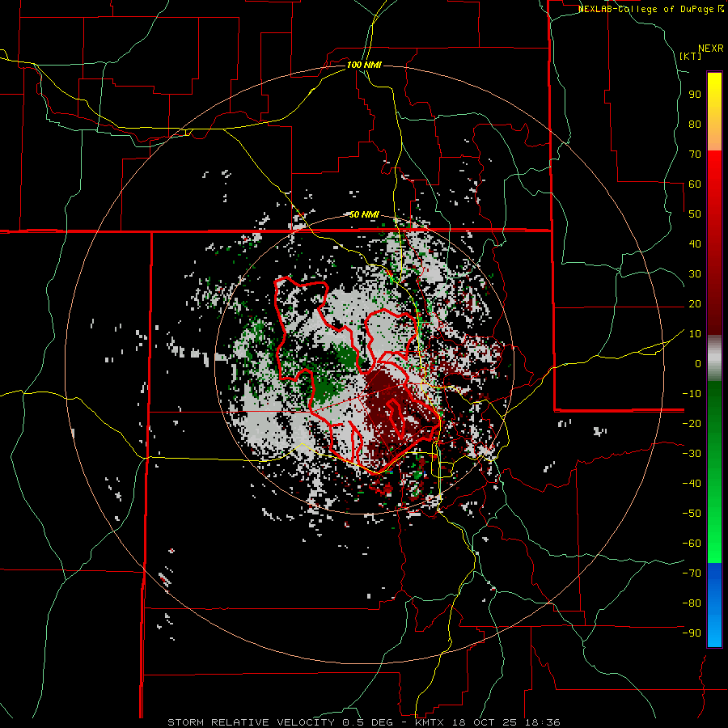Viewport: 728px width, 728px height.
Task: Click the STORM RELATIVE VELOCITY caption text
Action: [251, 722]
